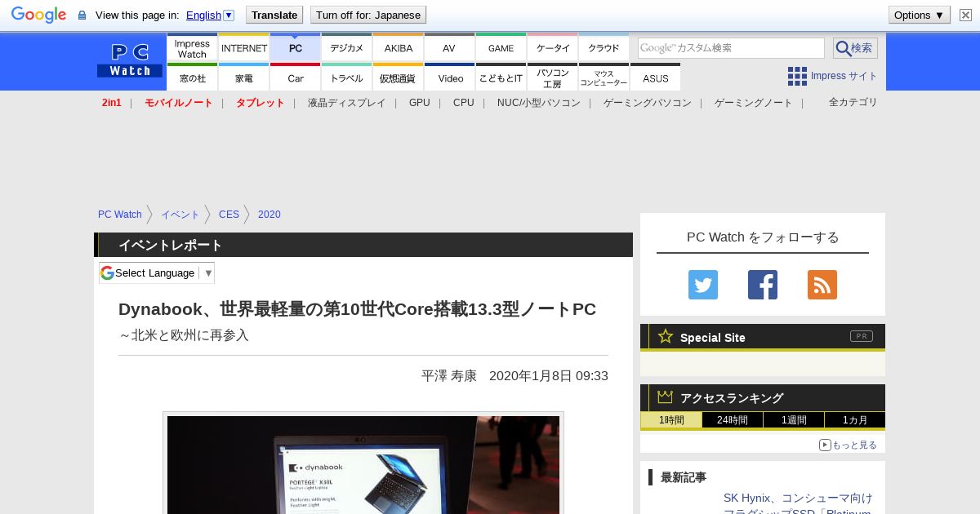Open the デジカメ tab
980x514 pixels.
tap(347, 48)
